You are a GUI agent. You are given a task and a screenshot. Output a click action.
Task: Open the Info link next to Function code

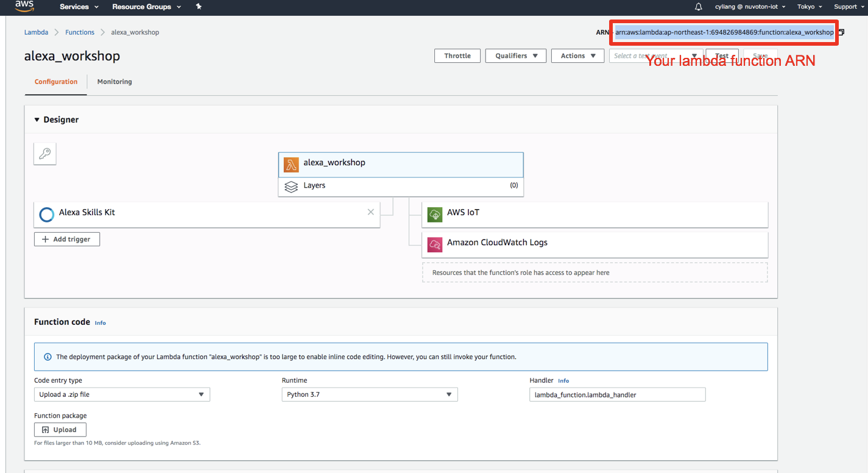(101, 323)
